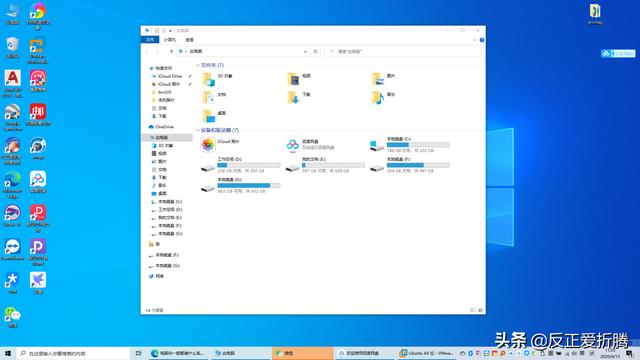
Task: Select the Baidu Netdisk desktop shortcut
Action: [x=38, y=182]
